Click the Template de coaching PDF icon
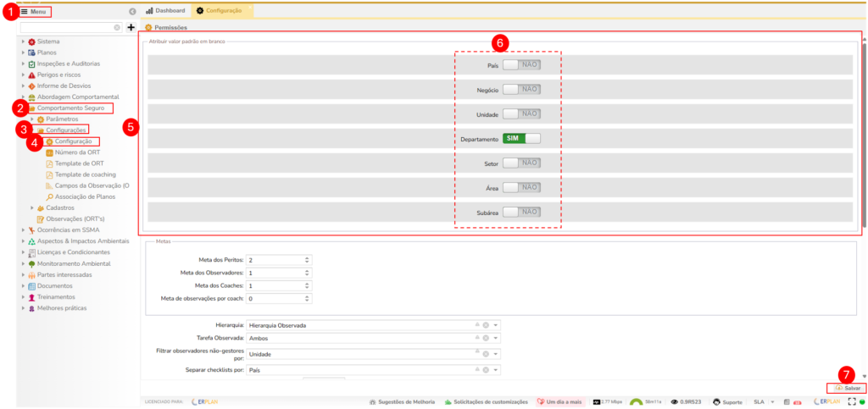 pyautogui.click(x=49, y=174)
